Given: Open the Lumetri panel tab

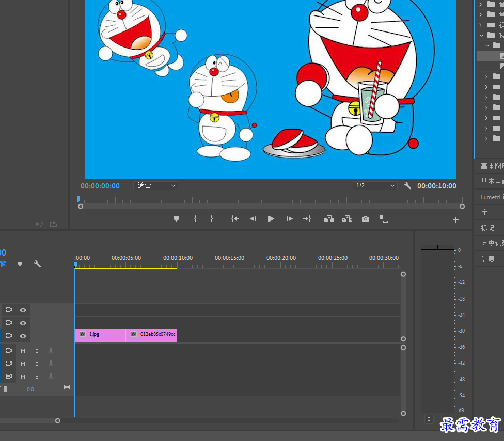Looking at the screenshot, I should coord(492,197).
